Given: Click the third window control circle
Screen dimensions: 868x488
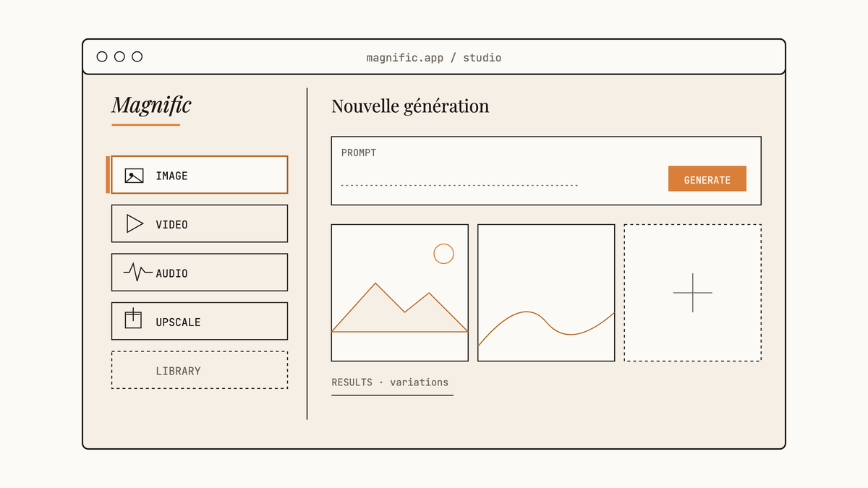Looking at the screenshot, I should (x=137, y=56).
